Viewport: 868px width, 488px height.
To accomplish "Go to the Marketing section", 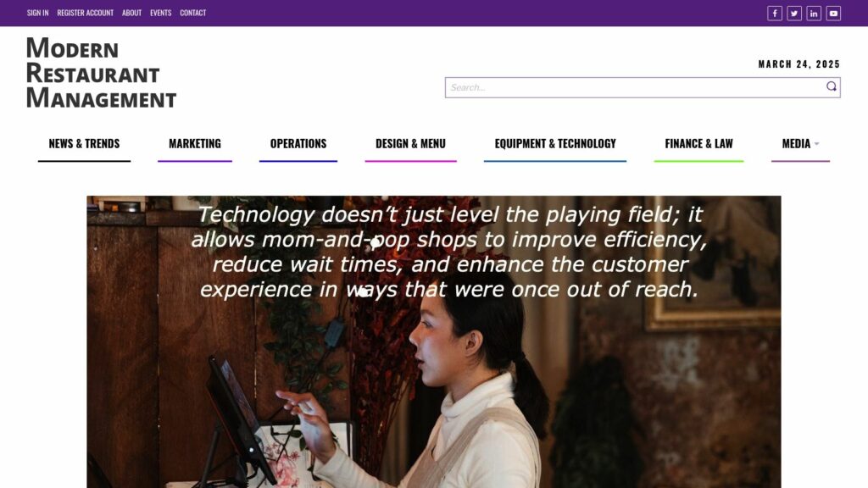I will point(195,143).
